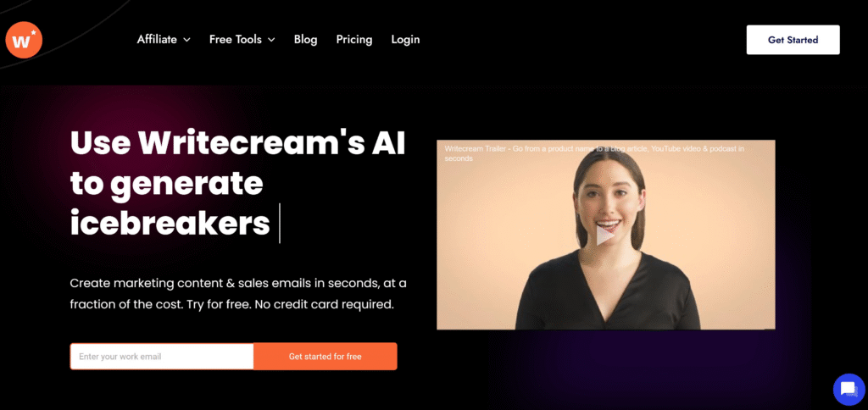Click the woman in the video thumbnail
Viewport: 868px width, 410px height.
click(x=608, y=240)
